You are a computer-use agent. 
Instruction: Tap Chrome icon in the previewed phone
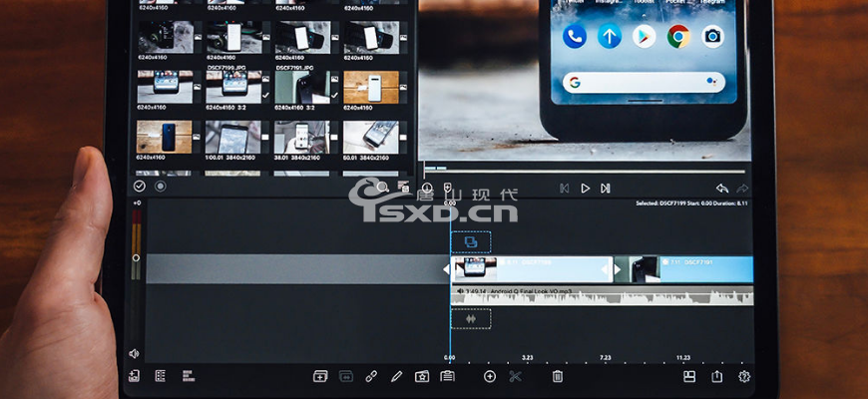coord(678,37)
